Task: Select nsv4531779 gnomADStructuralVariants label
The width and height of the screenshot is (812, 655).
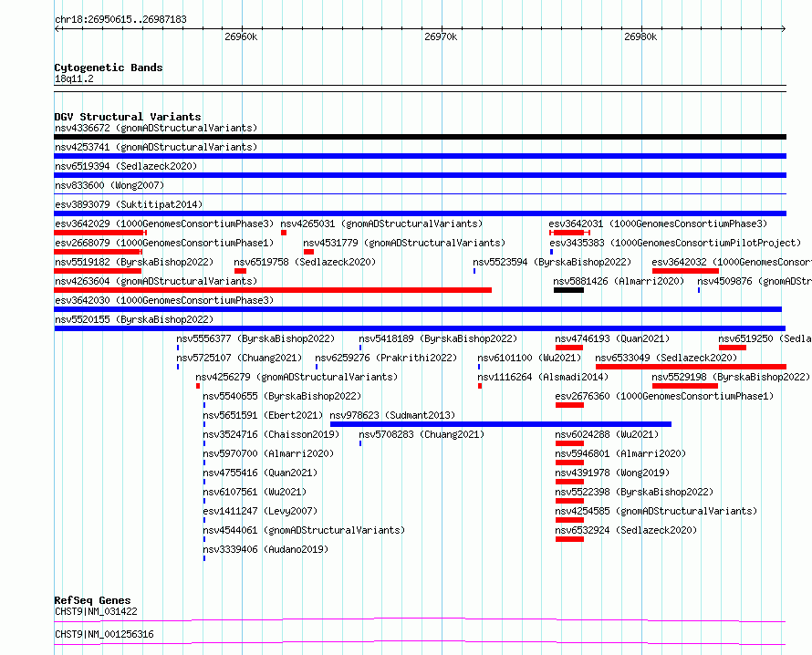Action: [404, 243]
